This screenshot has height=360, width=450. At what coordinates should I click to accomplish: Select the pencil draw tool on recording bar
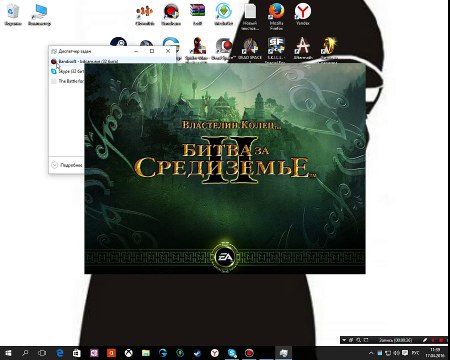tap(425, 340)
